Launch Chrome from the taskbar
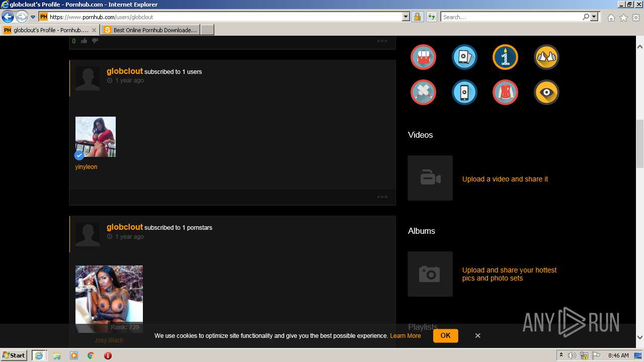The width and height of the screenshot is (644, 362). pyautogui.click(x=91, y=355)
